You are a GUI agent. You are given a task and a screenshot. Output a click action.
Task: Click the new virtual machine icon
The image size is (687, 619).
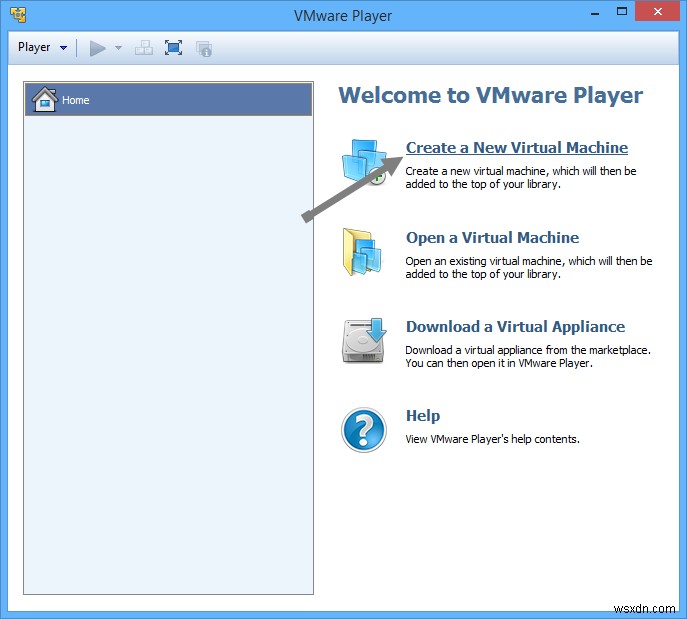(364, 162)
